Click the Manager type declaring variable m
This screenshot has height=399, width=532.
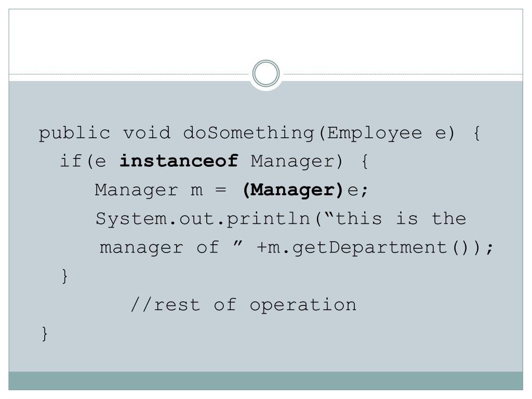click(137, 190)
